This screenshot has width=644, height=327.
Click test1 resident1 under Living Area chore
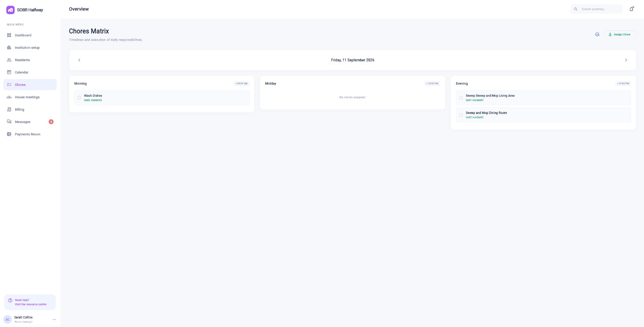475,100
